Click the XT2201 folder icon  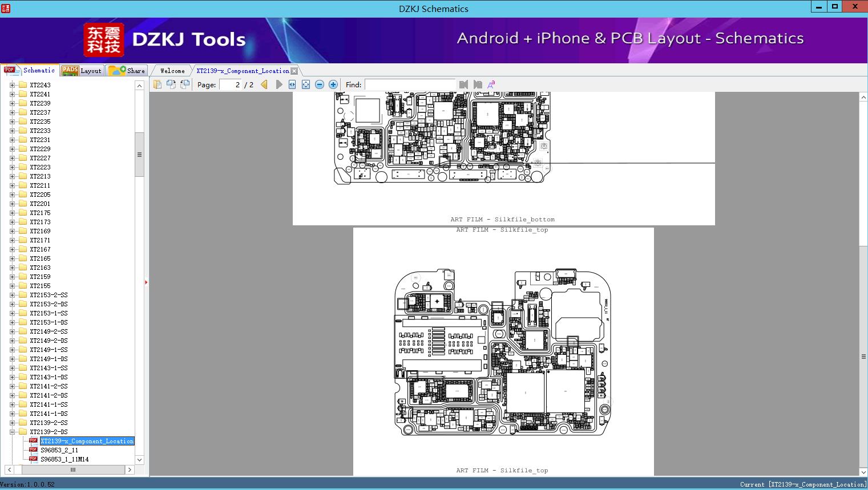(x=23, y=204)
